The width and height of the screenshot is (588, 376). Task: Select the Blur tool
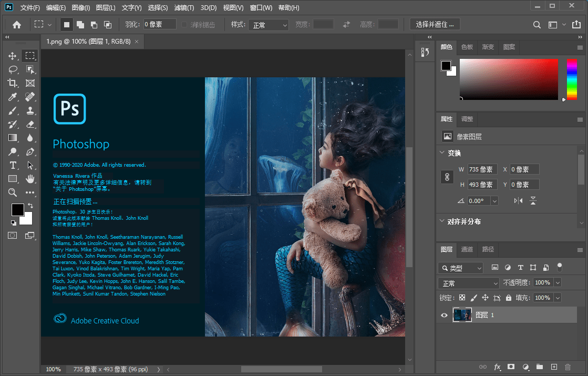30,138
